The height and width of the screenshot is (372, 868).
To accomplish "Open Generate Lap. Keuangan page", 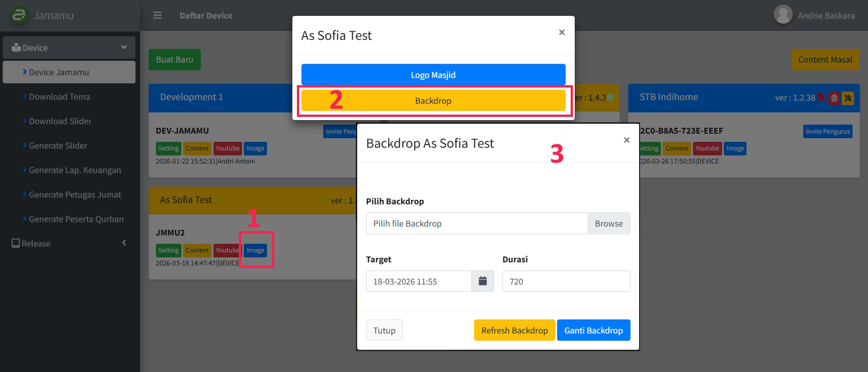I will [75, 170].
